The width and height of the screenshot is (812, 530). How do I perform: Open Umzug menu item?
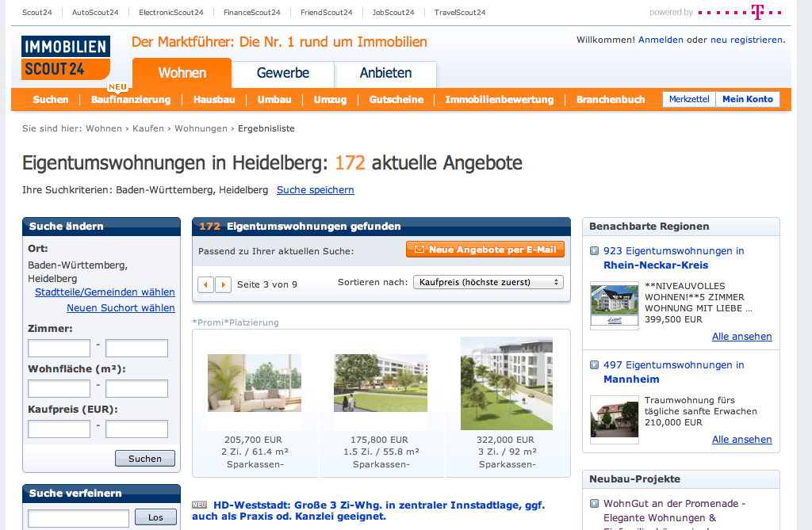coord(331,99)
